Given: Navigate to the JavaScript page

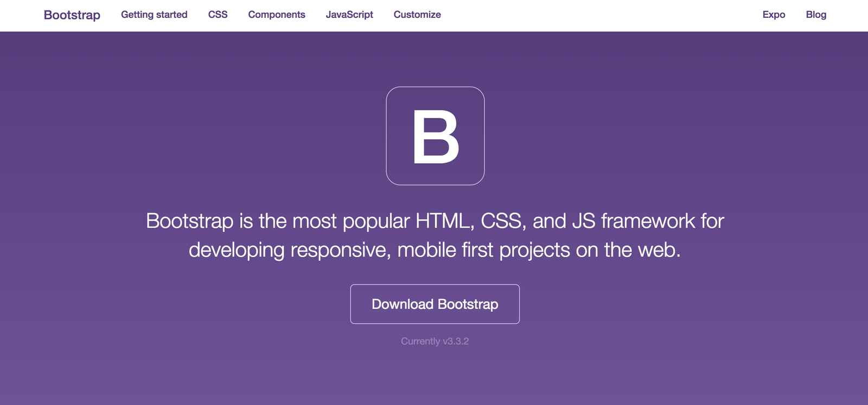Looking at the screenshot, I should pyautogui.click(x=349, y=15).
